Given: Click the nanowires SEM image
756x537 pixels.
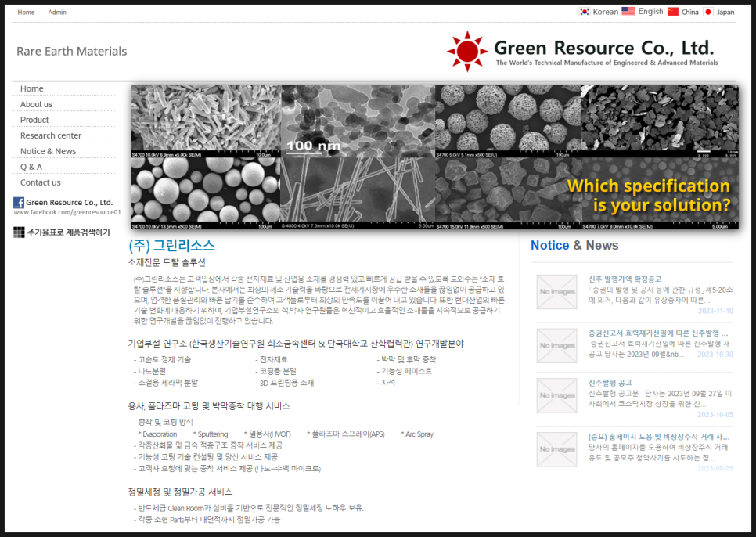Looking at the screenshot, I should (x=358, y=193).
